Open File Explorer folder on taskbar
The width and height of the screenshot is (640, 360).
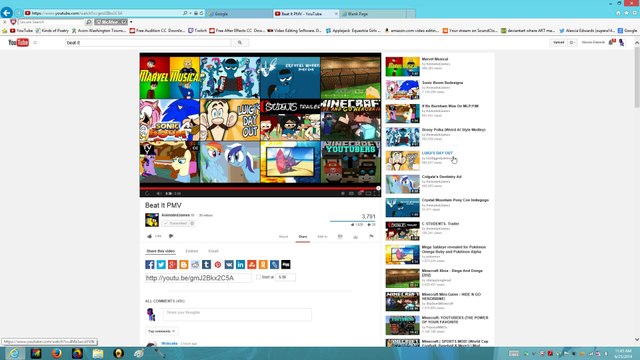(98, 353)
